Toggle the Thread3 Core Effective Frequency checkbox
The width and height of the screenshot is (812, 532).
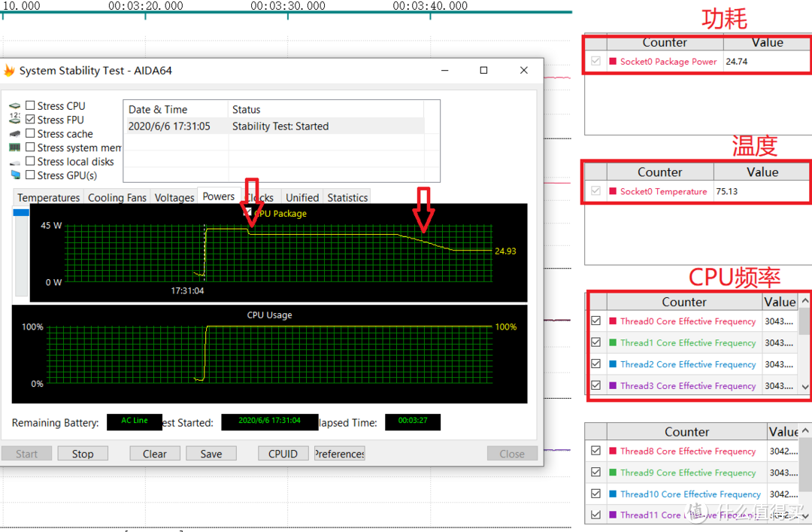(596, 385)
